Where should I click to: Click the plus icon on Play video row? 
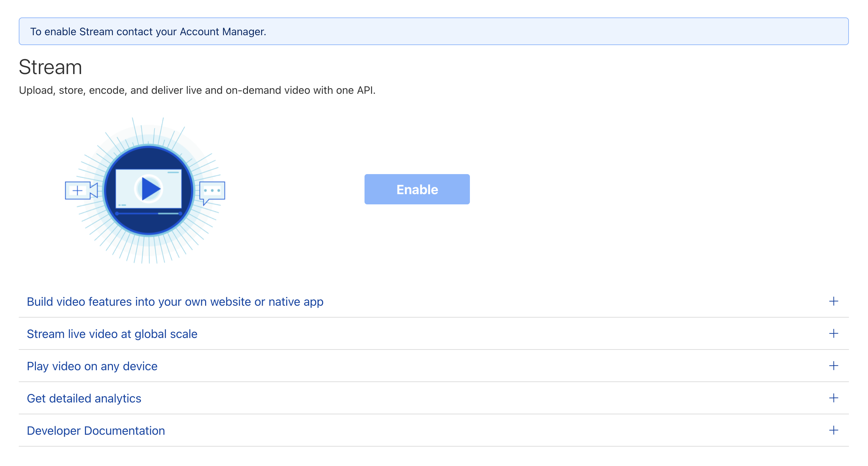(833, 366)
